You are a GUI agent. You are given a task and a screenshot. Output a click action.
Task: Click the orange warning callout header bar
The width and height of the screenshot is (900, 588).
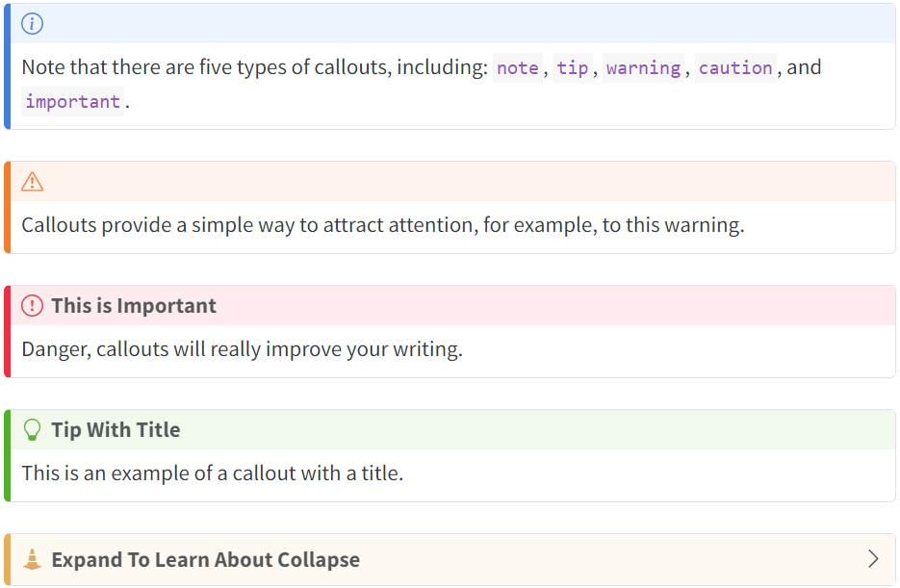point(452,181)
